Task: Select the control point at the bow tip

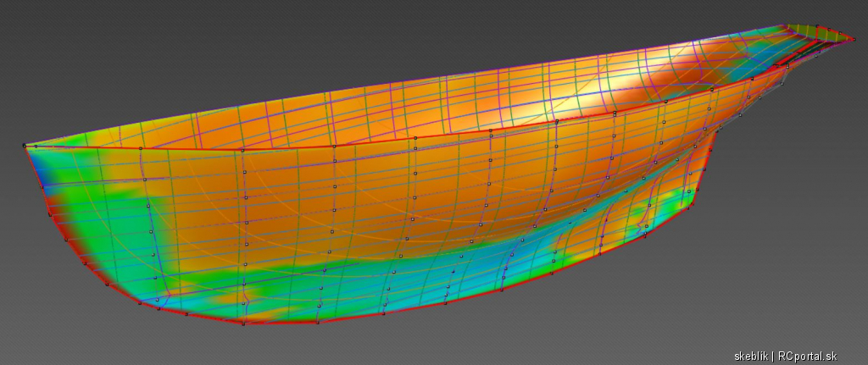Action: point(25,146)
